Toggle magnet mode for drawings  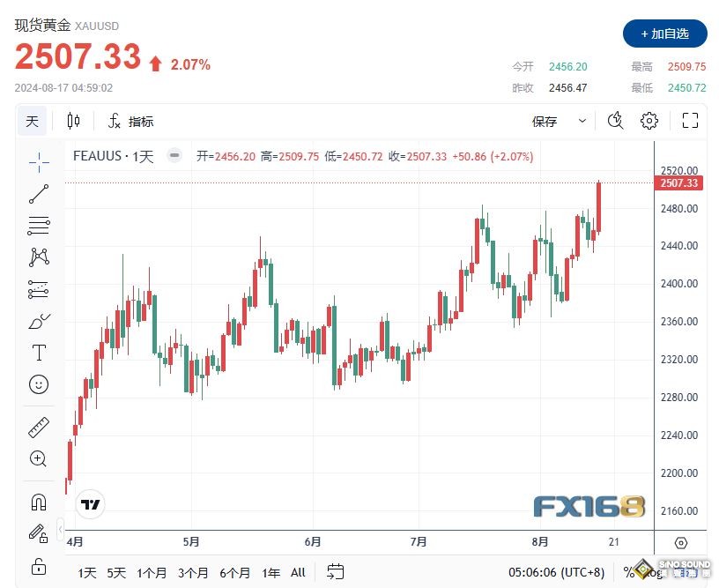click(39, 502)
